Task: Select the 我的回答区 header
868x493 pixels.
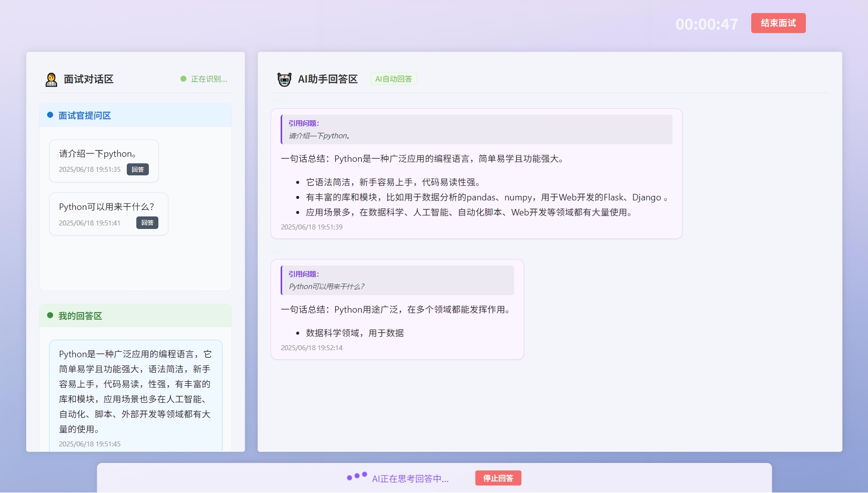Action: click(x=135, y=316)
